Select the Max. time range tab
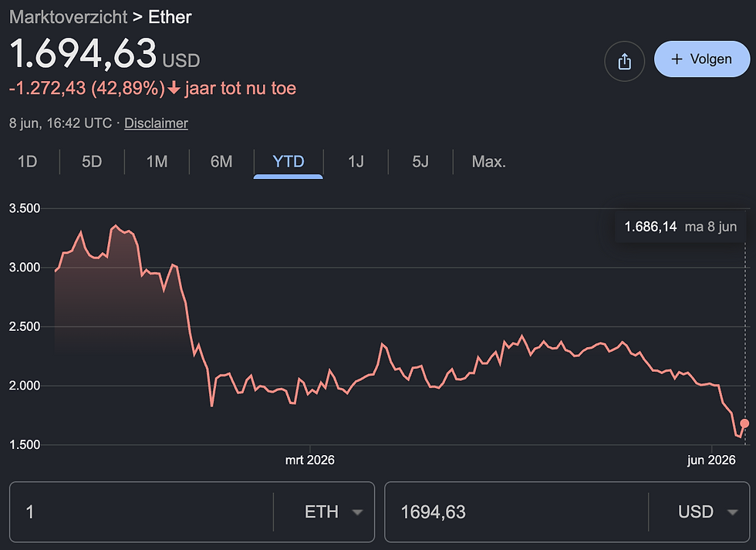Viewport: 756px width, 550px height. pyautogui.click(x=488, y=161)
